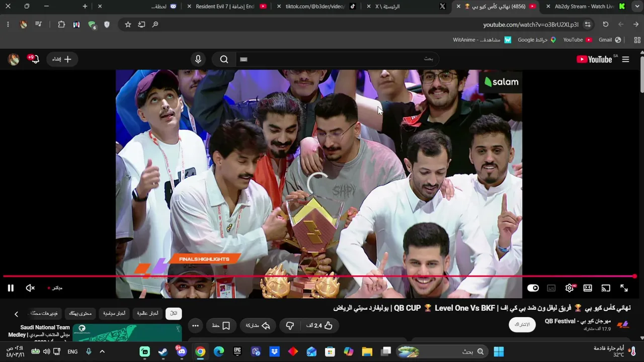The width and height of the screenshot is (644, 362).
Task: Save the video with حفظ button
Action: point(221,326)
